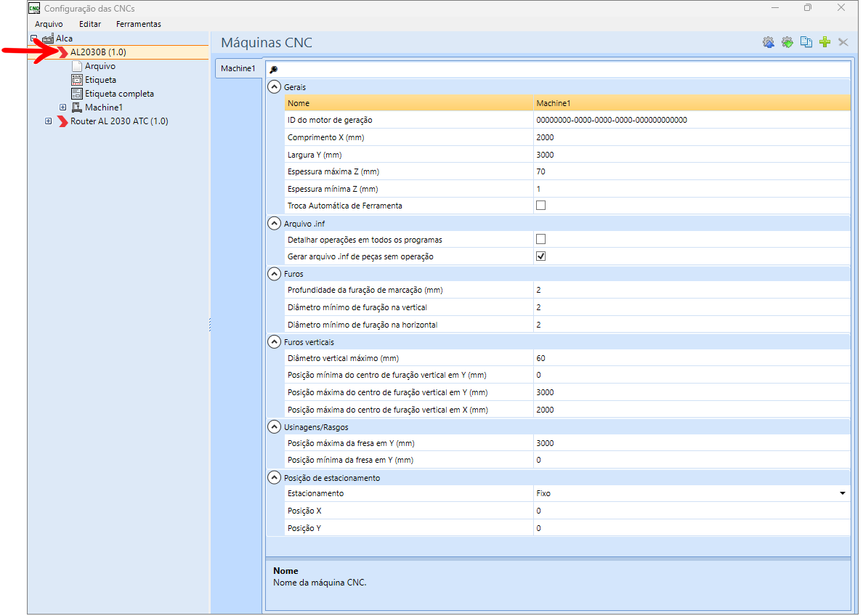Edit Posição Y value
The height and width of the screenshot is (616, 863).
tap(692, 528)
